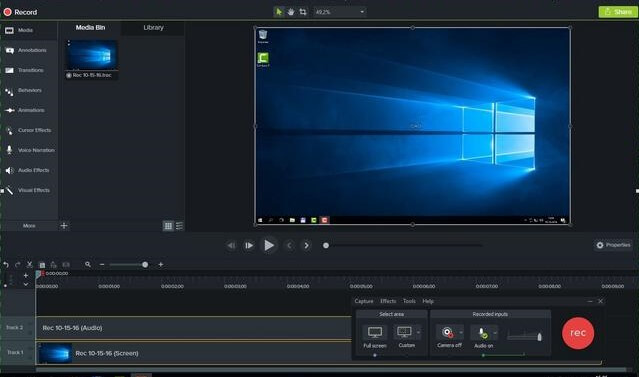This screenshot has height=377, width=639.
Task: Undo the last timeline action
Action: pyautogui.click(x=6, y=265)
